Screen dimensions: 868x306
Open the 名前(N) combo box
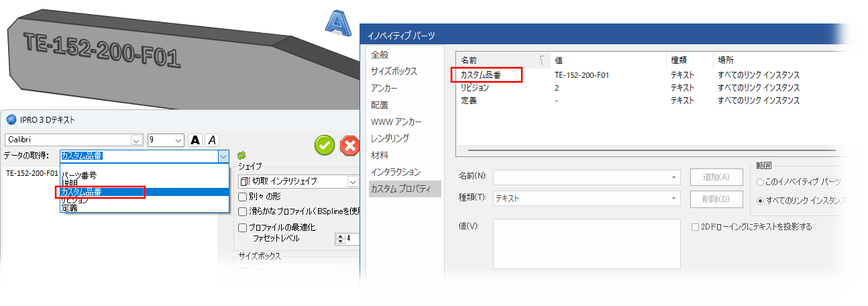[x=587, y=176]
